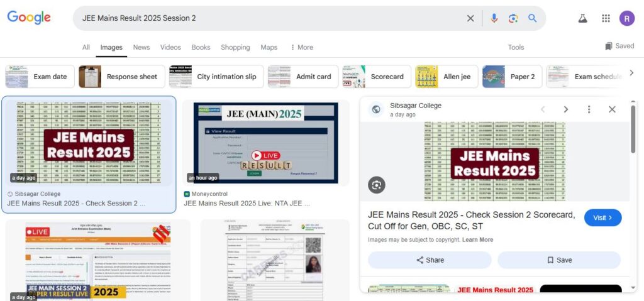
Task: Select the Images tab
Action: [x=111, y=47]
